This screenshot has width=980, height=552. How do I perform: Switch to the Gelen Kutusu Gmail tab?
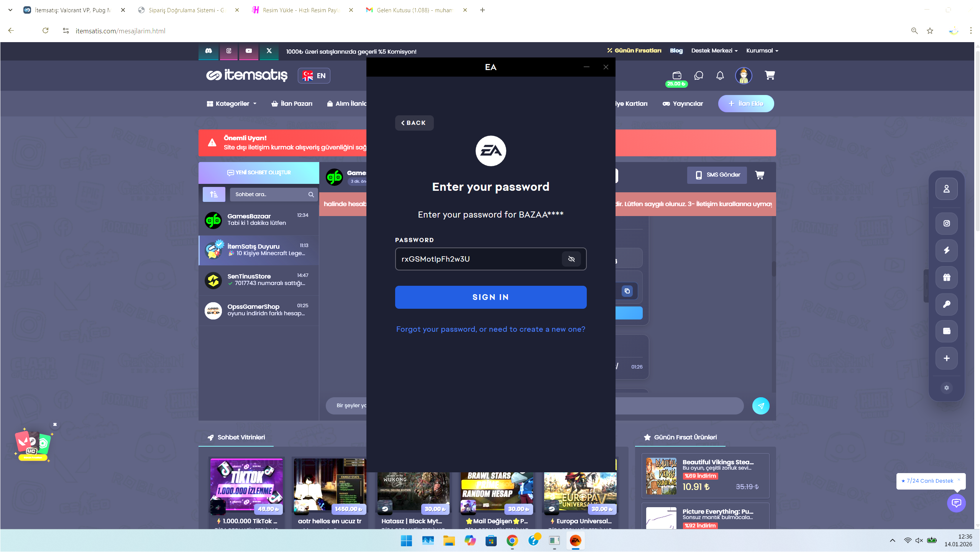pos(416,10)
